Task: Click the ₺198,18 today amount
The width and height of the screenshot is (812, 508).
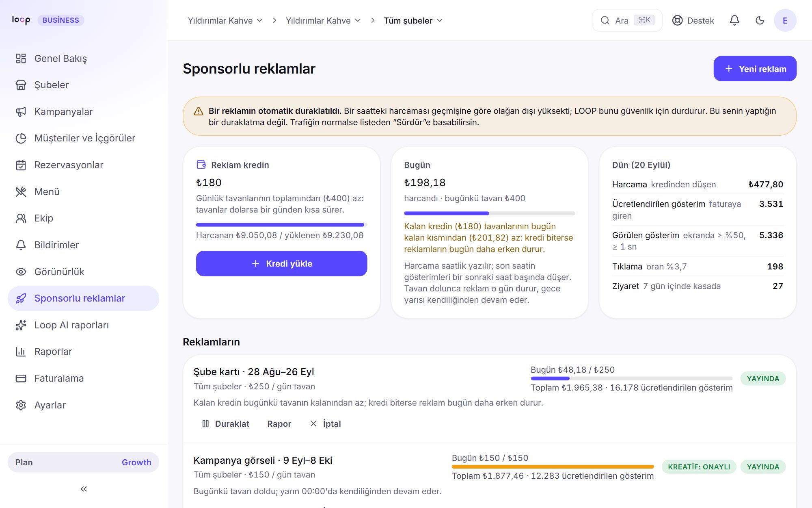Action: click(x=425, y=182)
